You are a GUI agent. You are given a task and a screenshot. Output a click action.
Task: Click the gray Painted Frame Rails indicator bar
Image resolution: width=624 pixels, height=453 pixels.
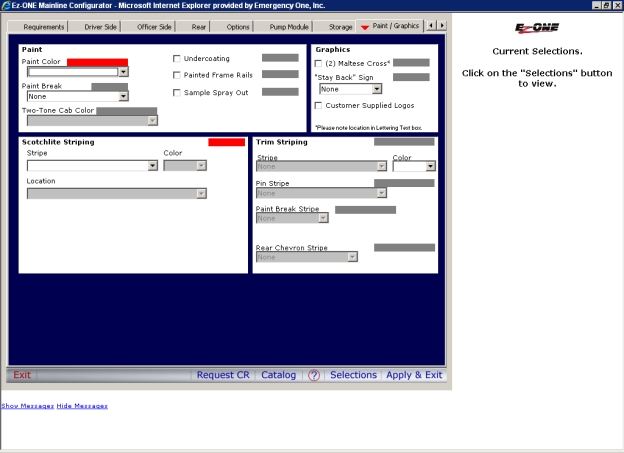click(x=280, y=74)
